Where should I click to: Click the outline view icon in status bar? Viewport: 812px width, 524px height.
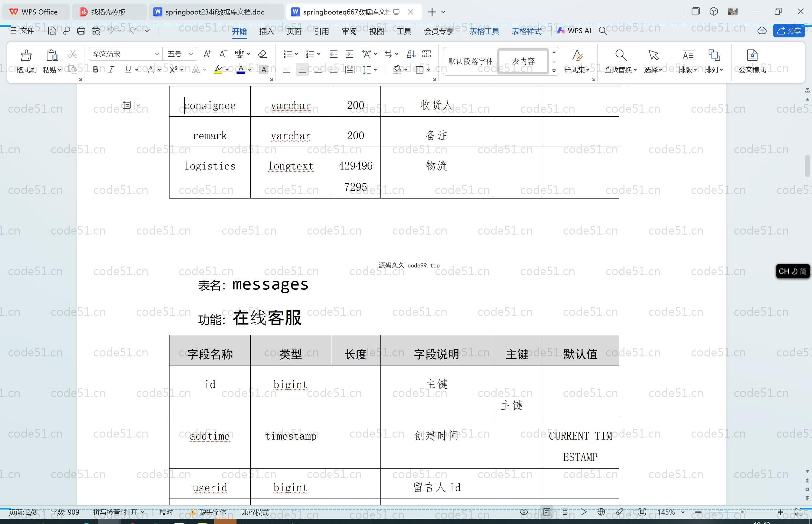click(565, 512)
